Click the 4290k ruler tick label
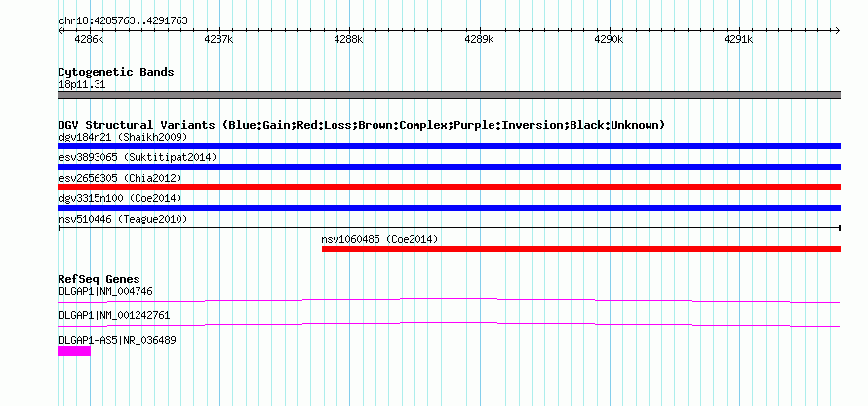The height and width of the screenshot is (406, 868). point(609,39)
